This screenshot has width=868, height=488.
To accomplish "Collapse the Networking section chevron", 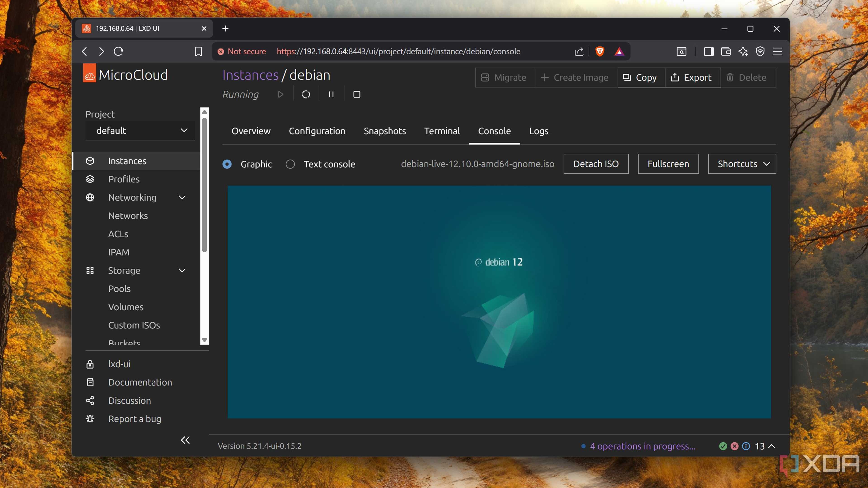I will click(182, 197).
